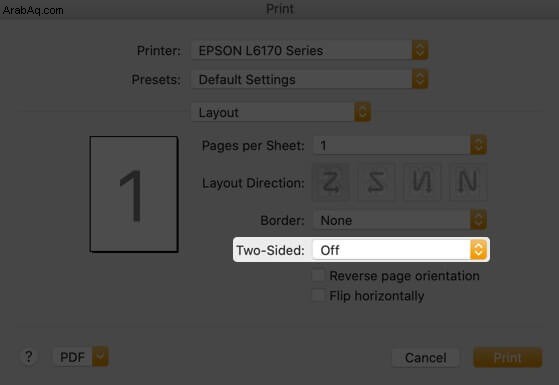Select the EPSON L6170 Series printer field
The height and width of the screenshot is (385, 559).
point(310,50)
